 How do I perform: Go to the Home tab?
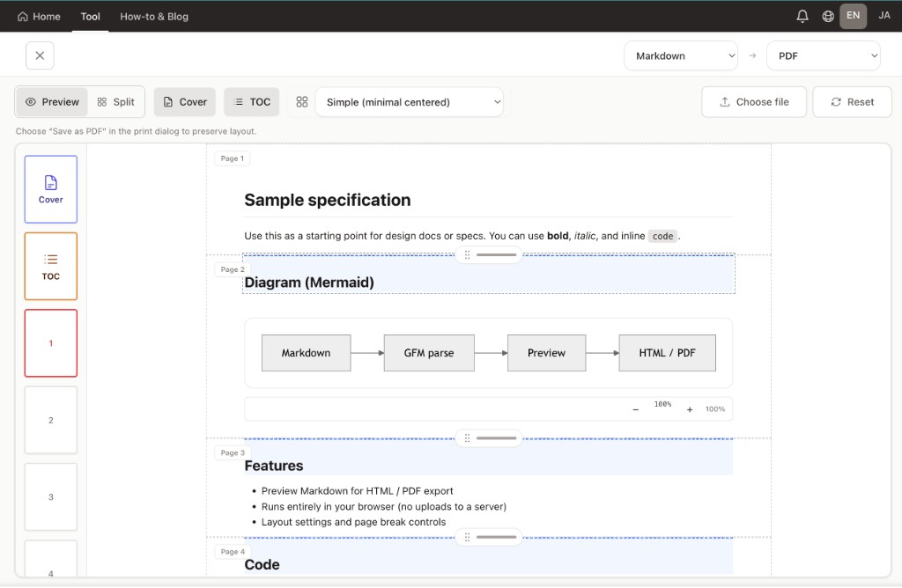click(x=39, y=16)
